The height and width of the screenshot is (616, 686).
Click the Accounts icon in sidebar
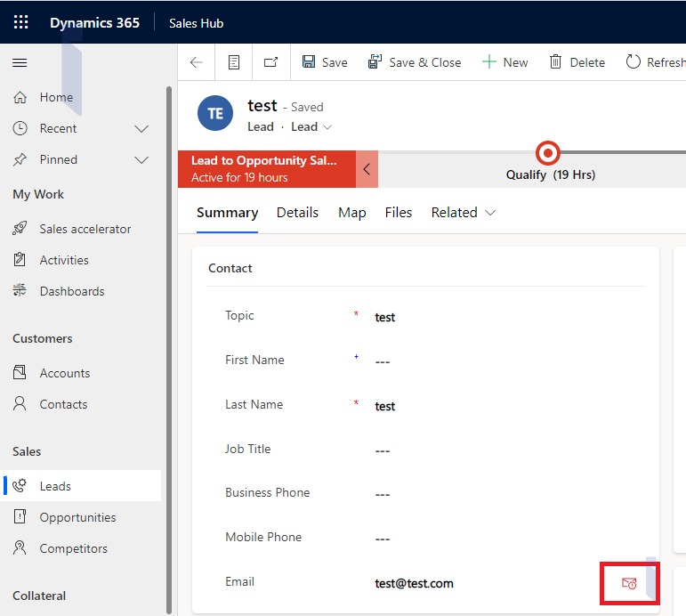(x=20, y=373)
